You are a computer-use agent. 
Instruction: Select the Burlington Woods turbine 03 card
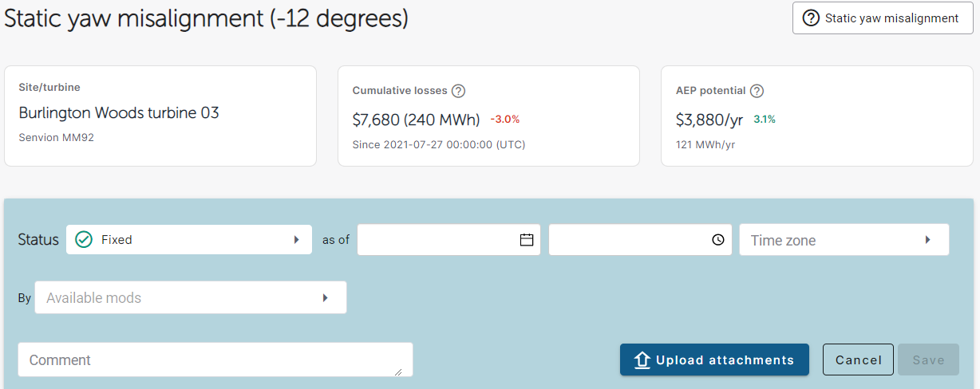point(160,116)
